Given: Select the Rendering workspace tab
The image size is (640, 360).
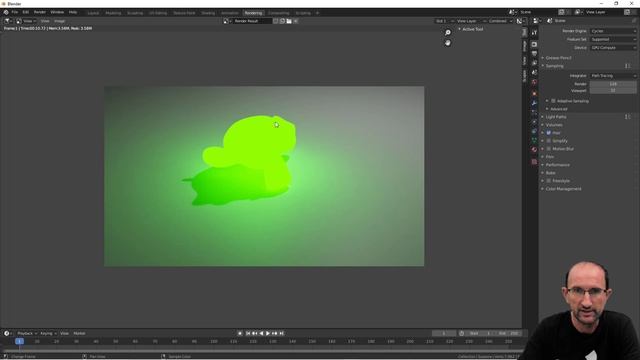Looking at the screenshot, I should (253, 13).
